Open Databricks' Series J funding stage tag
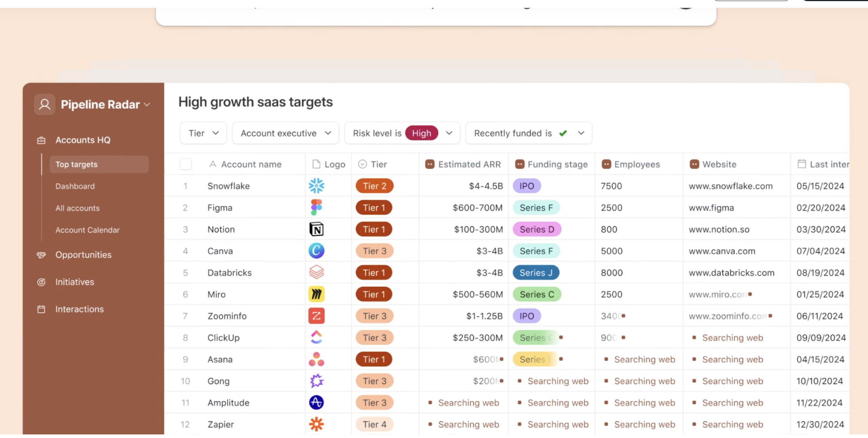868x438 pixels. point(536,273)
